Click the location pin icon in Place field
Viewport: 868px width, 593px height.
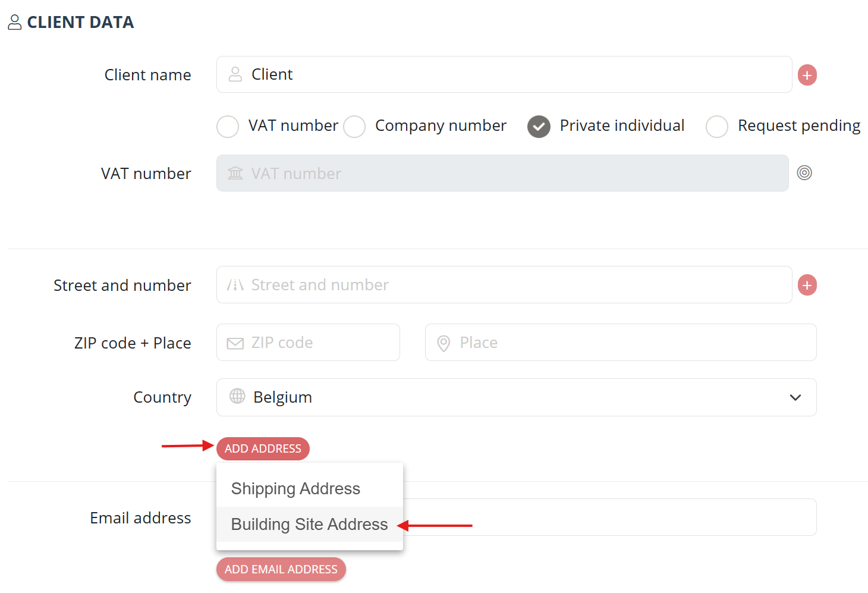444,343
